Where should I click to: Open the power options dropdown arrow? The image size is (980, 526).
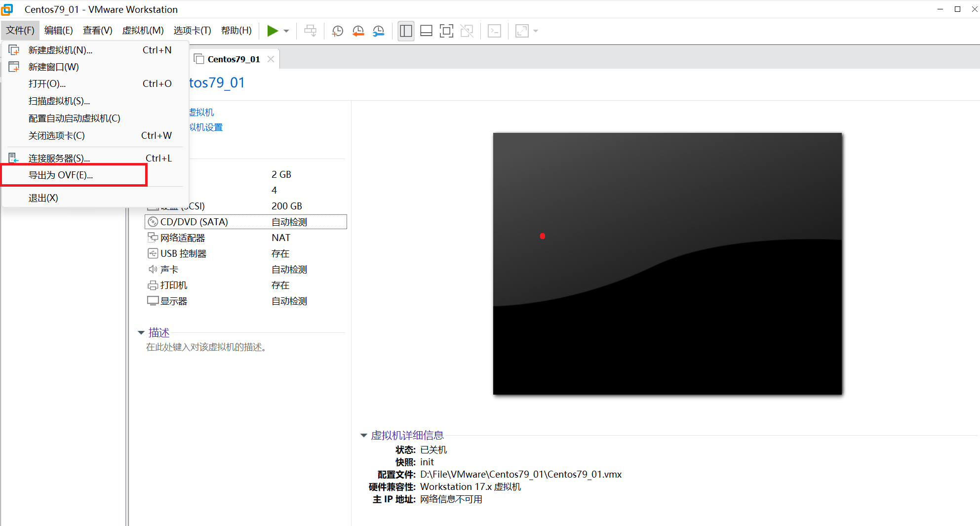tap(286, 31)
